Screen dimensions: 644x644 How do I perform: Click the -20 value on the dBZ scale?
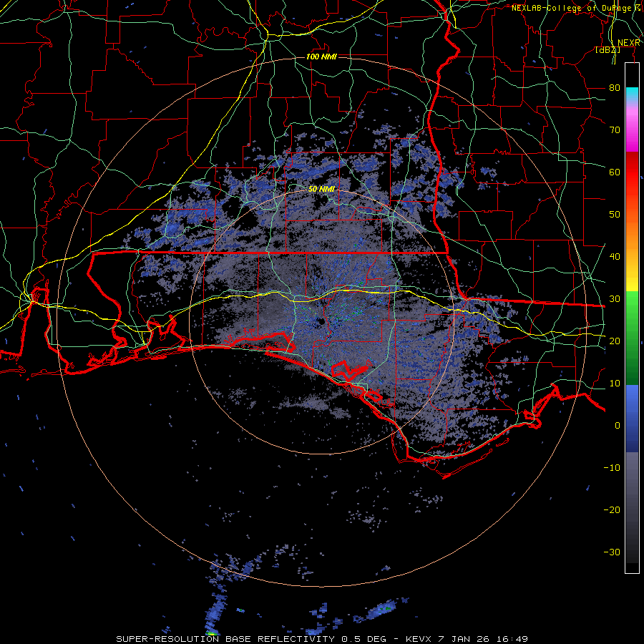tap(612, 510)
